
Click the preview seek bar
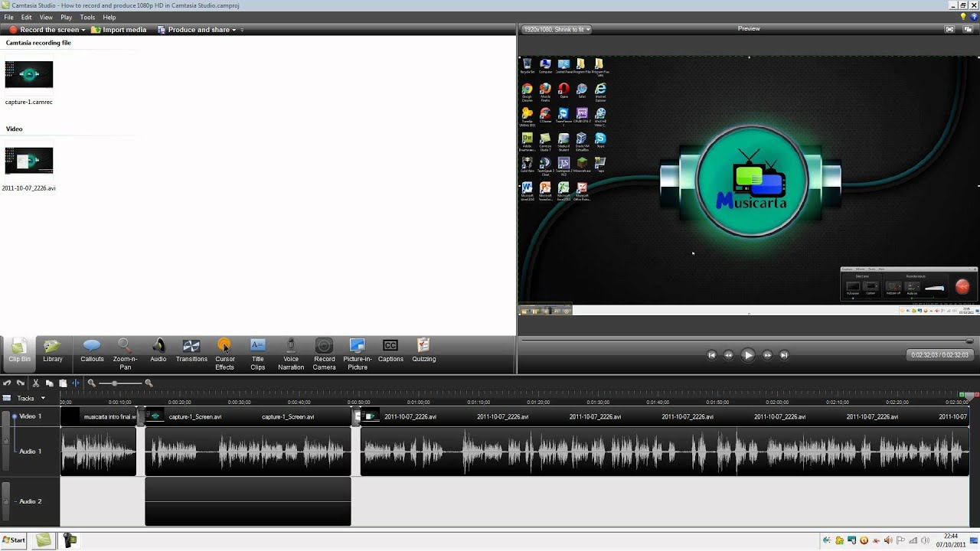tap(747, 341)
